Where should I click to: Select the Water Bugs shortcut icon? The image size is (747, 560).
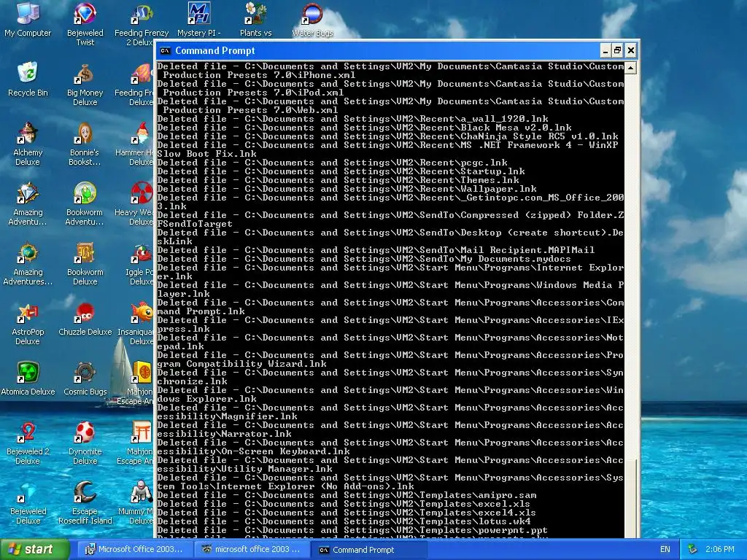click(312, 21)
